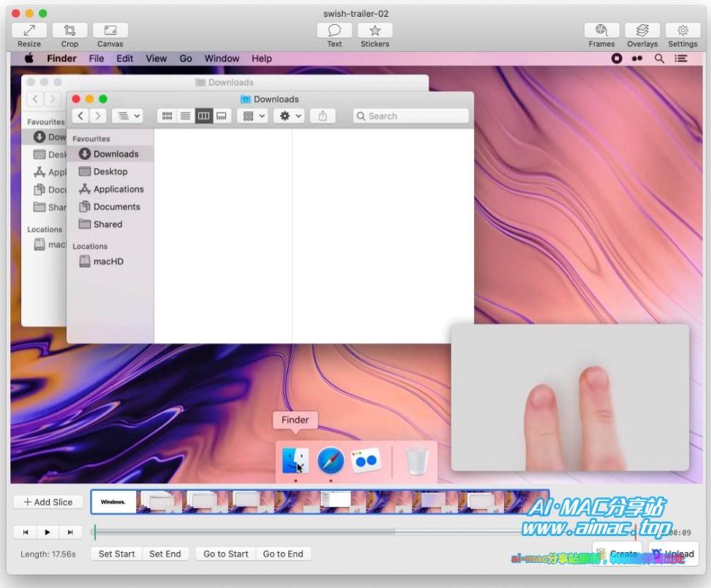Open the Edit menu
Image resolution: width=711 pixels, height=588 pixels.
(x=124, y=59)
